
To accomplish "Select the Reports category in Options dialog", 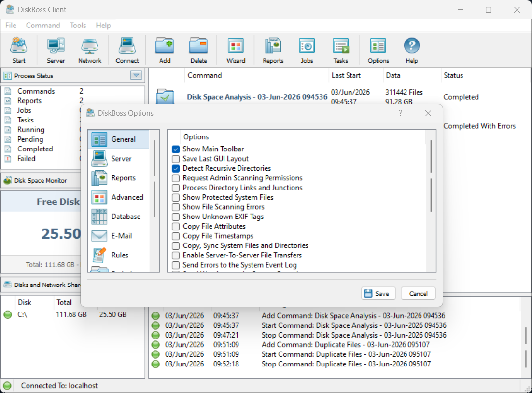I will click(118, 178).
